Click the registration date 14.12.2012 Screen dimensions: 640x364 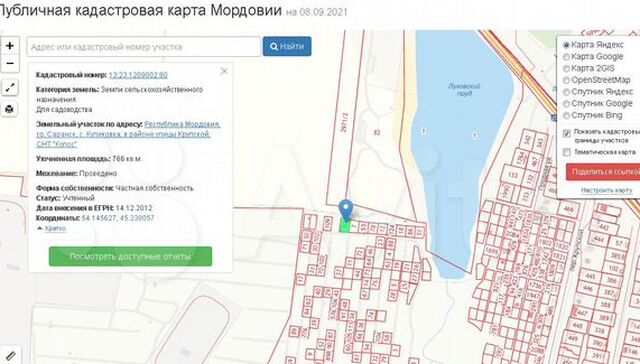point(134,208)
